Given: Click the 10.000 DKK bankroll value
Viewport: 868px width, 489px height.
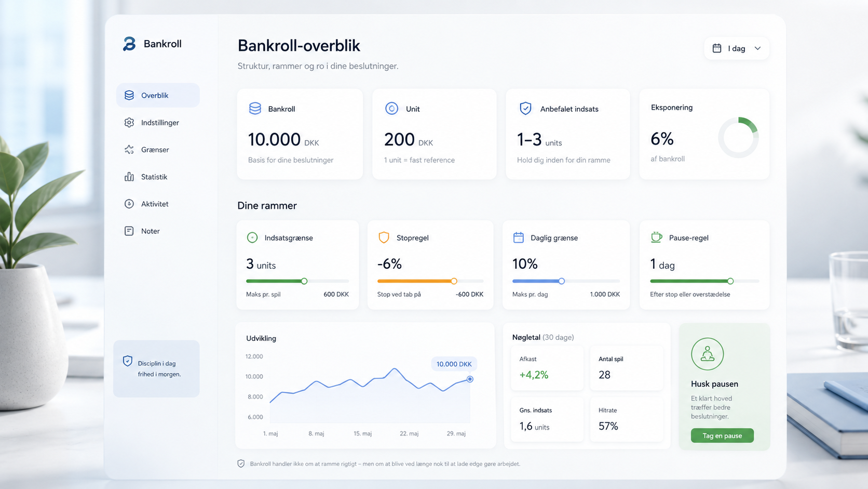Looking at the screenshot, I should (x=283, y=140).
